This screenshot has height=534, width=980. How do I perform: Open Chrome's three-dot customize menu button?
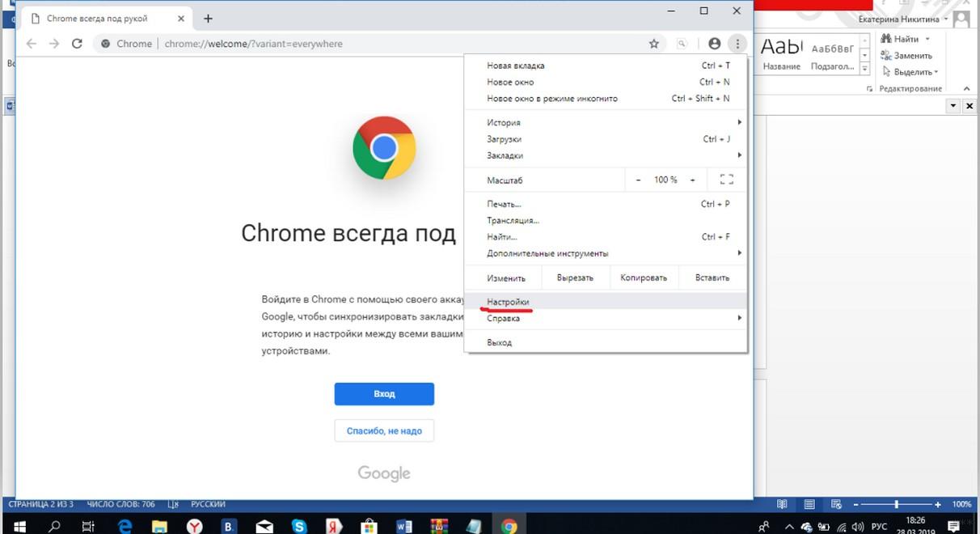point(737,44)
